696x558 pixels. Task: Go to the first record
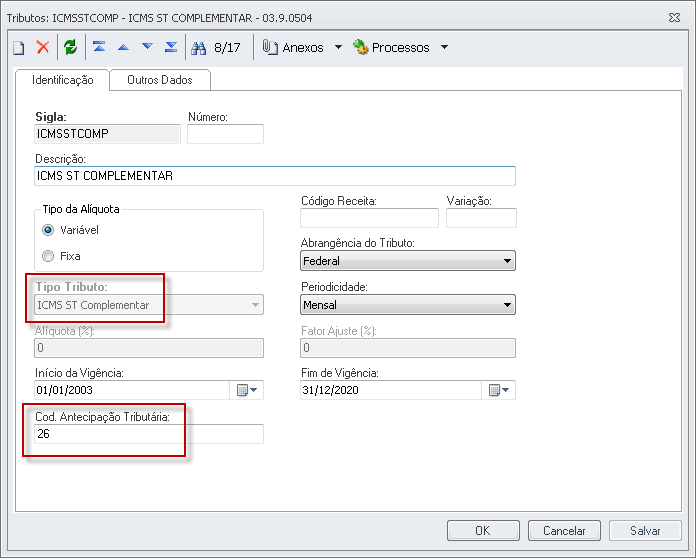tap(98, 47)
